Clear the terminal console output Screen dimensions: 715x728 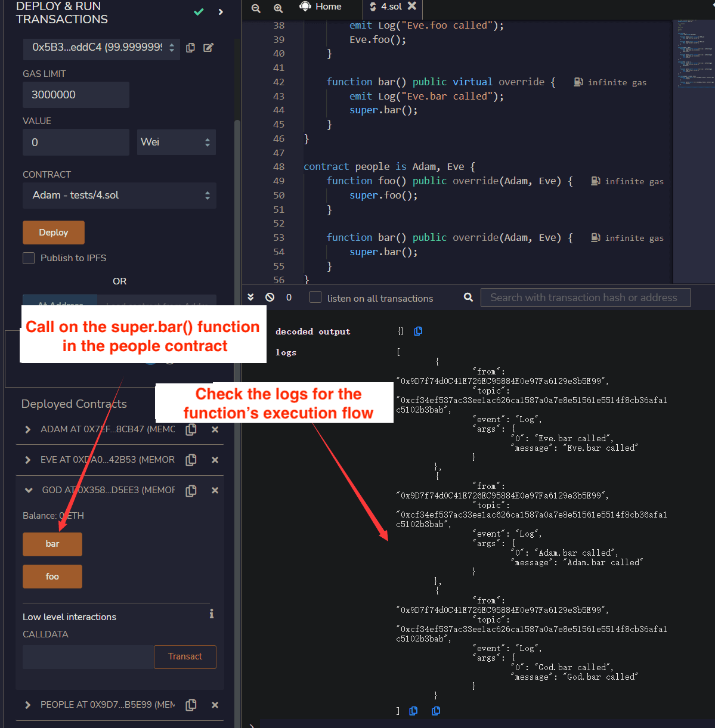click(270, 297)
